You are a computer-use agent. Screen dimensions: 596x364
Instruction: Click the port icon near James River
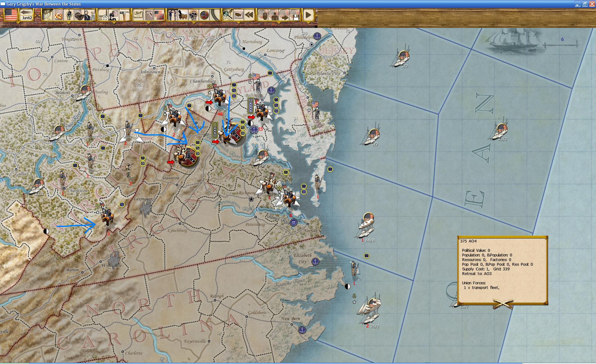tap(293, 222)
